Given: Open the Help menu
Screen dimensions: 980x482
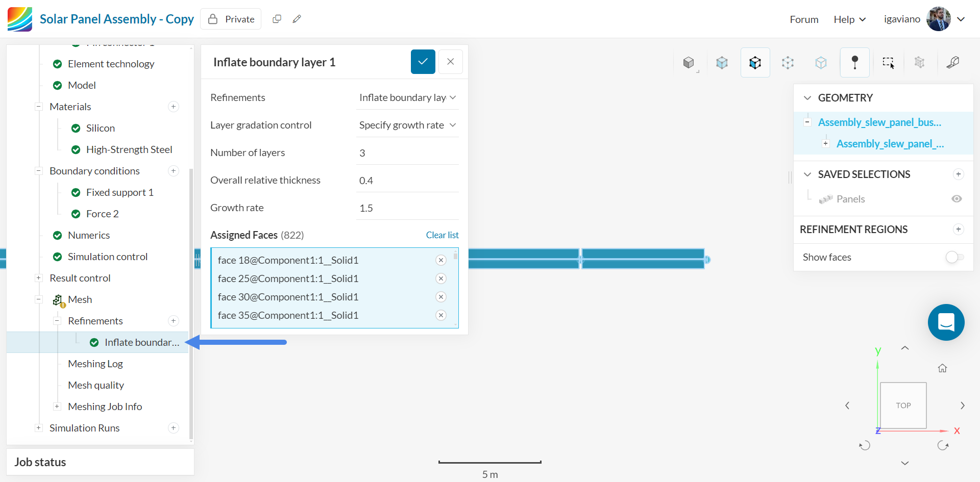Looking at the screenshot, I should tap(848, 19).
